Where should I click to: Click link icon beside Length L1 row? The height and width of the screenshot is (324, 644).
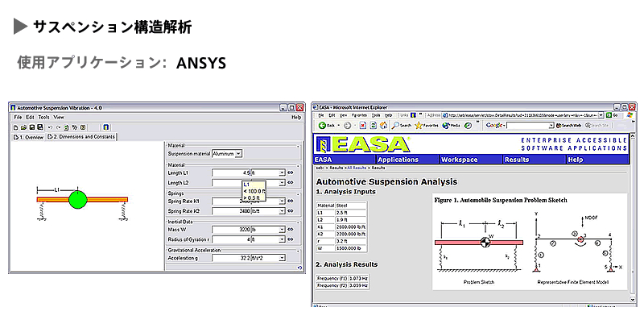point(291,173)
